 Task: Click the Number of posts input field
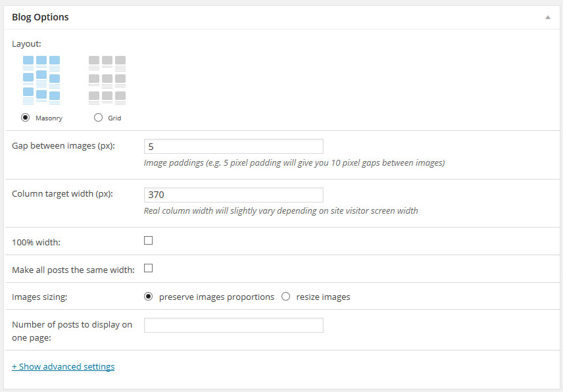tap(233, 325)
